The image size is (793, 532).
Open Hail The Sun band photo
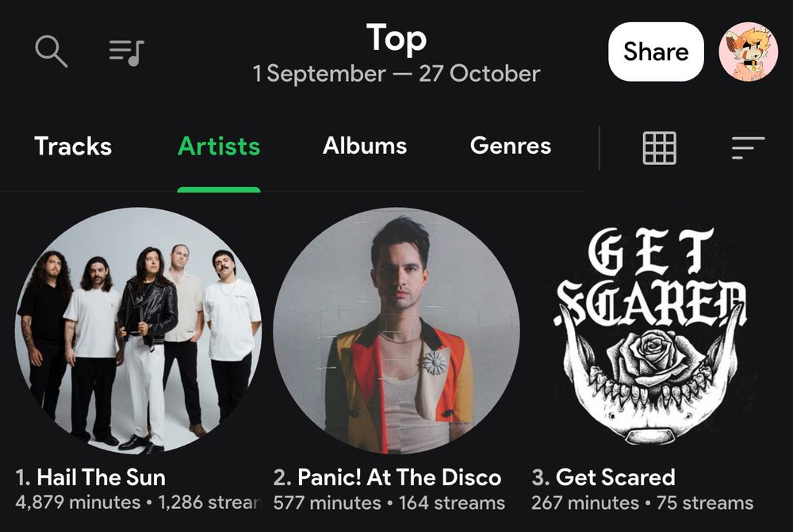[138, 331]
